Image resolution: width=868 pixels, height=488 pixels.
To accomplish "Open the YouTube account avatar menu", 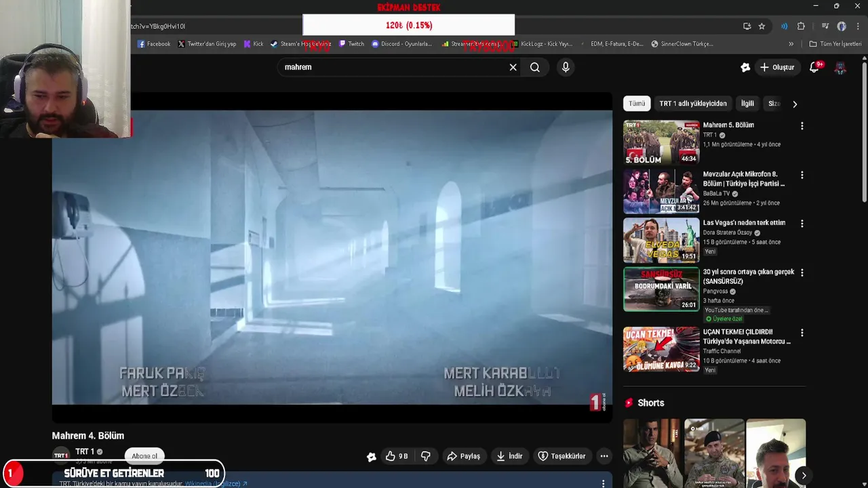I will point(840,67).
